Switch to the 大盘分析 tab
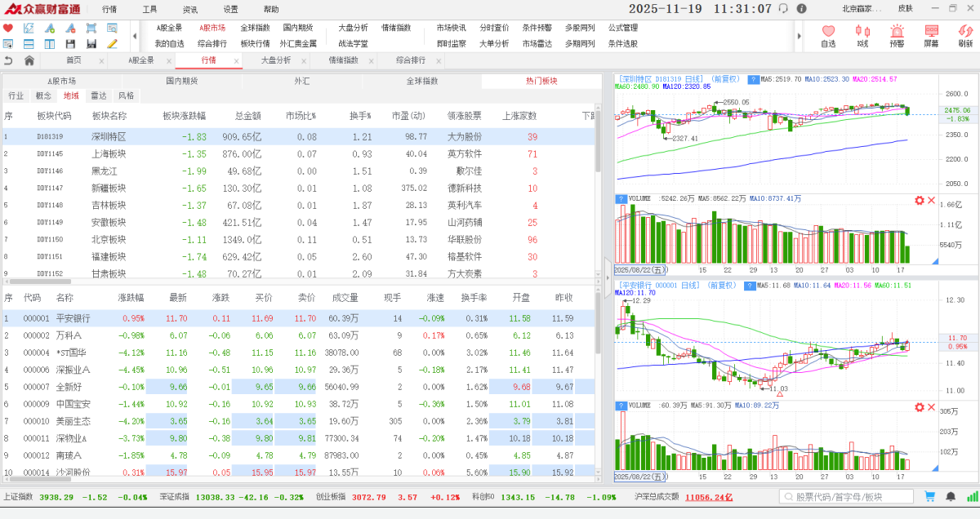This screenshot has width=980, height=519. (x=275, y=60)
